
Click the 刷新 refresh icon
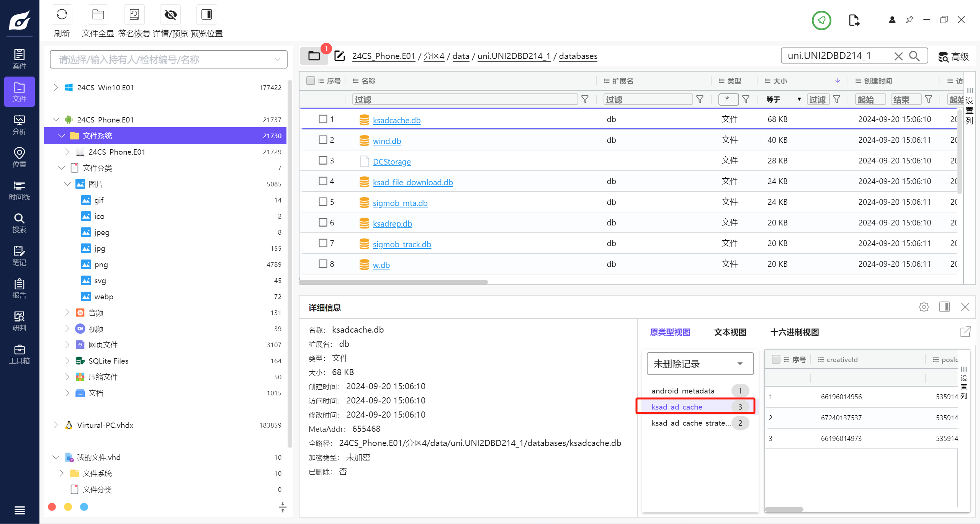coord(62,15)
